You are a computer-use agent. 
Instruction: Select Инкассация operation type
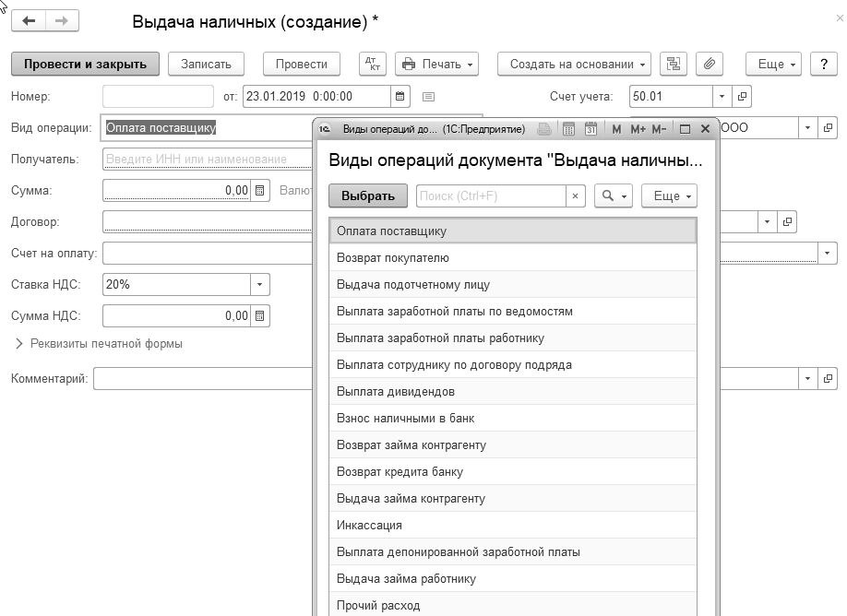point(513,526)
